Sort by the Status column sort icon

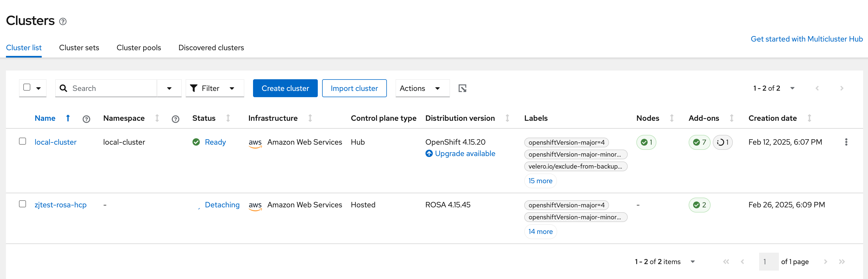tap(228, 118)
